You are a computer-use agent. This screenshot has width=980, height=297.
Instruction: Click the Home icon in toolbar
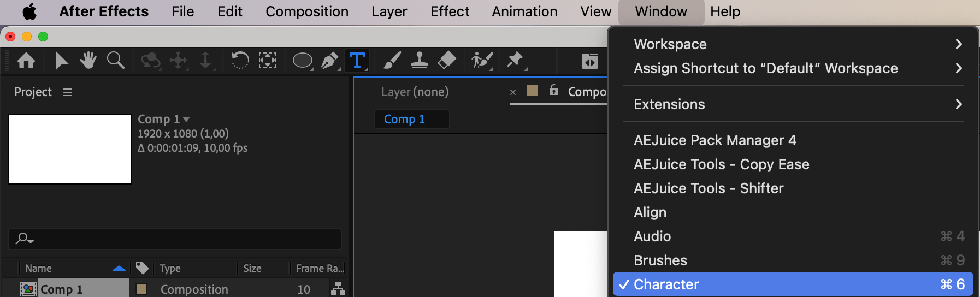coord(26,60)
